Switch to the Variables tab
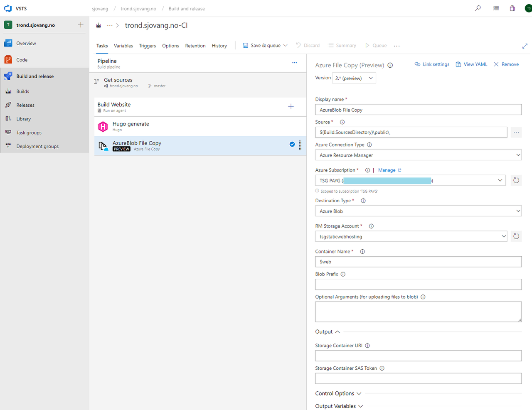532x410 pixels. click(123, 46)
